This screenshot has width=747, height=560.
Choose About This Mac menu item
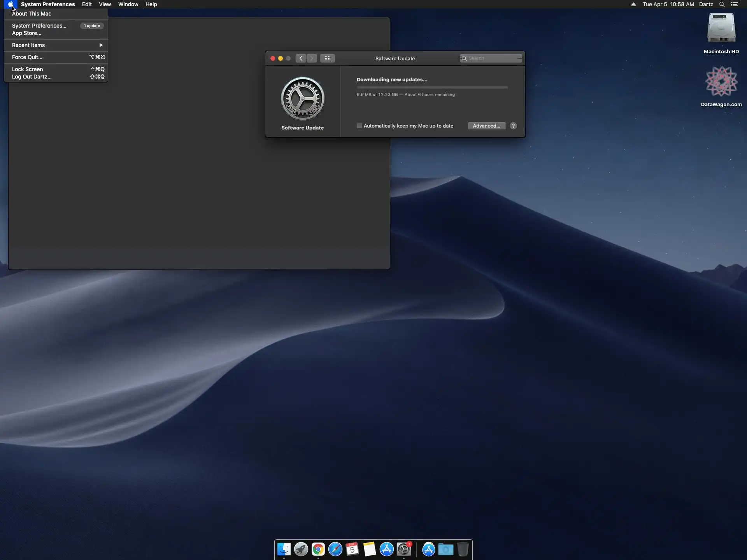coord(32,14)
